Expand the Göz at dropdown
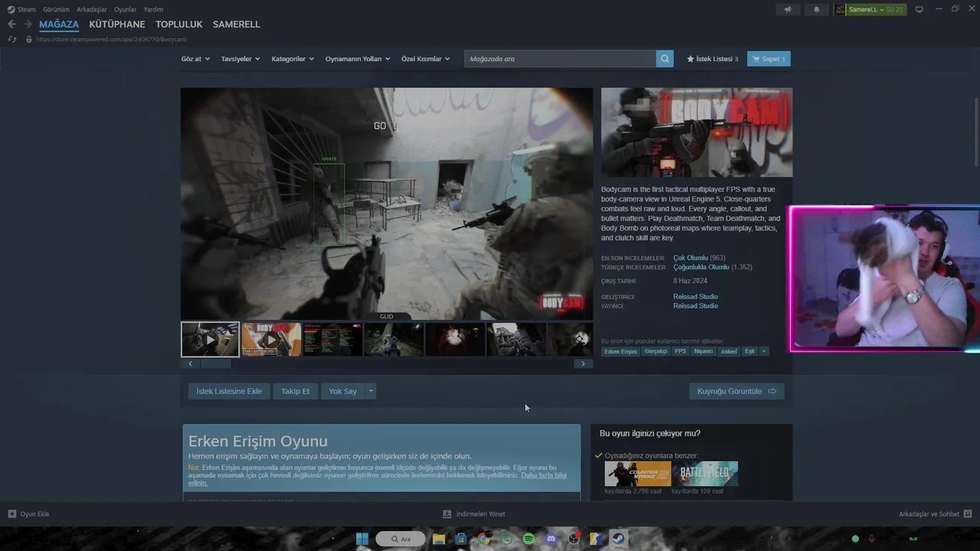980x551 pixels. tap(195, 59)
